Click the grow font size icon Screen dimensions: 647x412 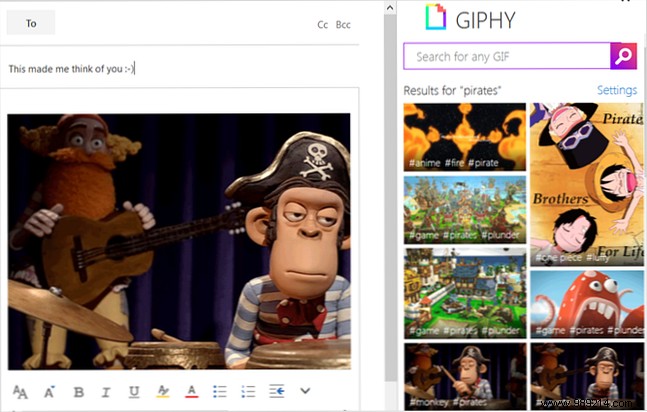pos(49,391)
